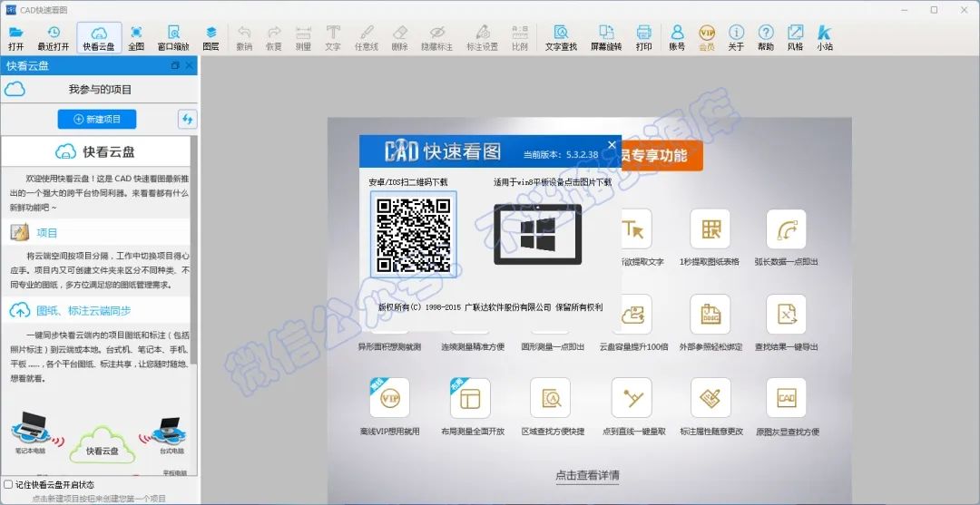Click the sync refresh icon beside 新建项目
The height and width of the screenshot is (505, 980).
187,119
